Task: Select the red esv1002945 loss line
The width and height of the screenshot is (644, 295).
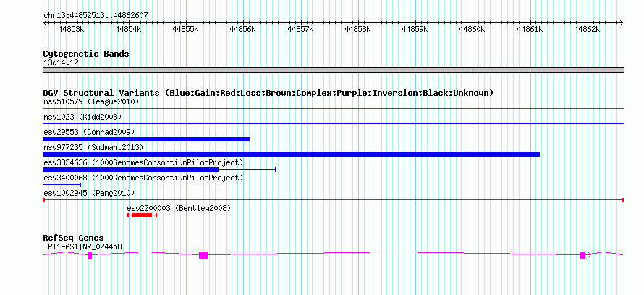Action: 334,200
